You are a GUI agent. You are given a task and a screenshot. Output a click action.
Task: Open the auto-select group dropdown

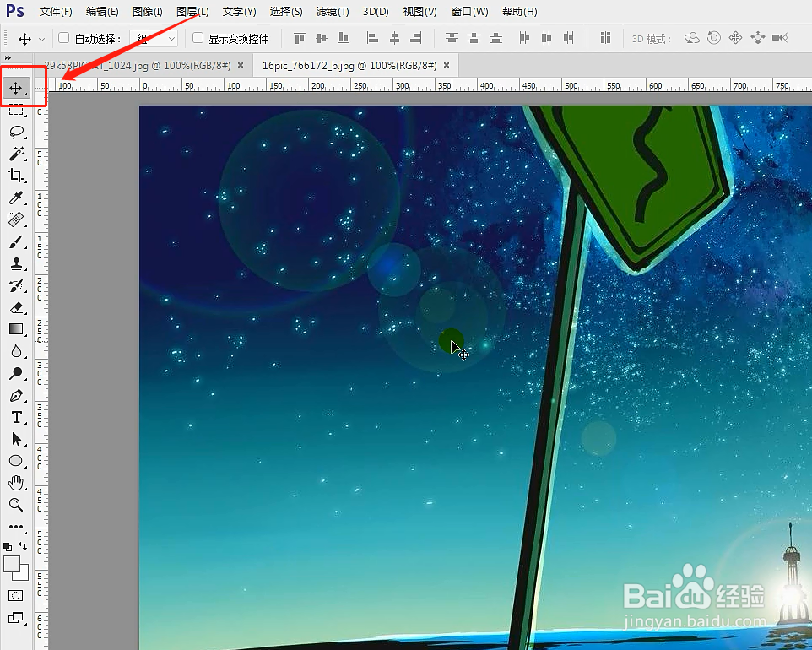tap(154, 38)
